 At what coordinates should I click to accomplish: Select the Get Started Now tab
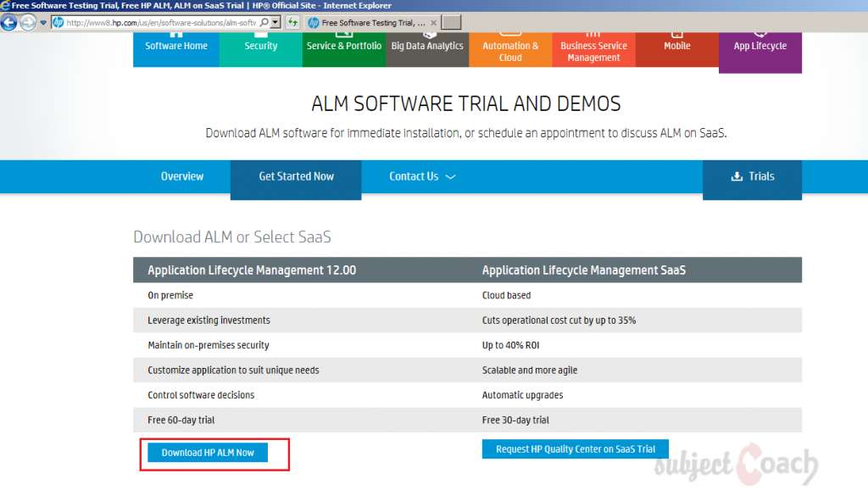click(x=296, y=180)
